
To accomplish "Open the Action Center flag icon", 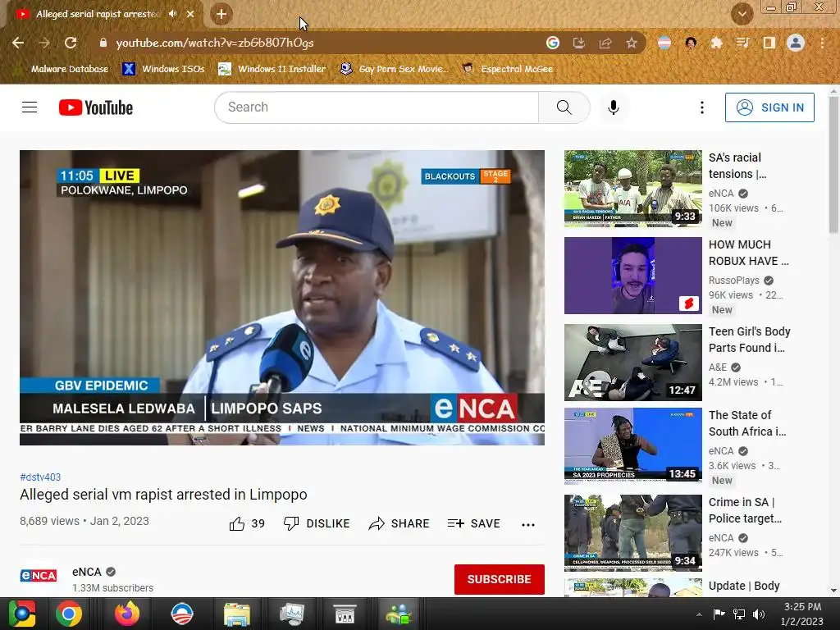I will 719,614.
